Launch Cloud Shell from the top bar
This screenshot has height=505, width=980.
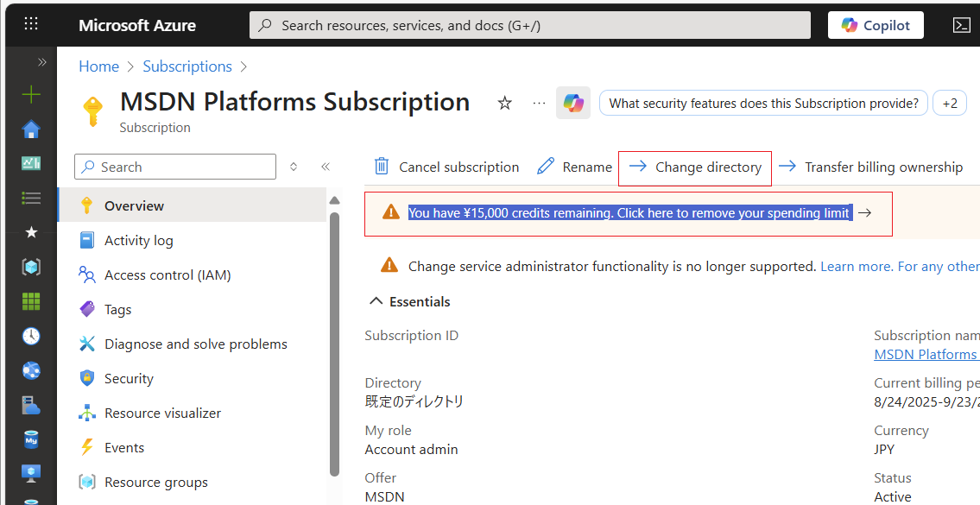[961, 25]
